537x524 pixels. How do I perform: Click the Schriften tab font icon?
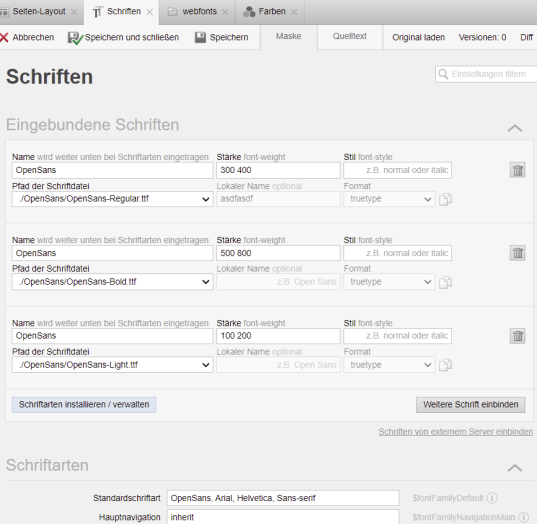pyautogui.click(x=97, y=12)
